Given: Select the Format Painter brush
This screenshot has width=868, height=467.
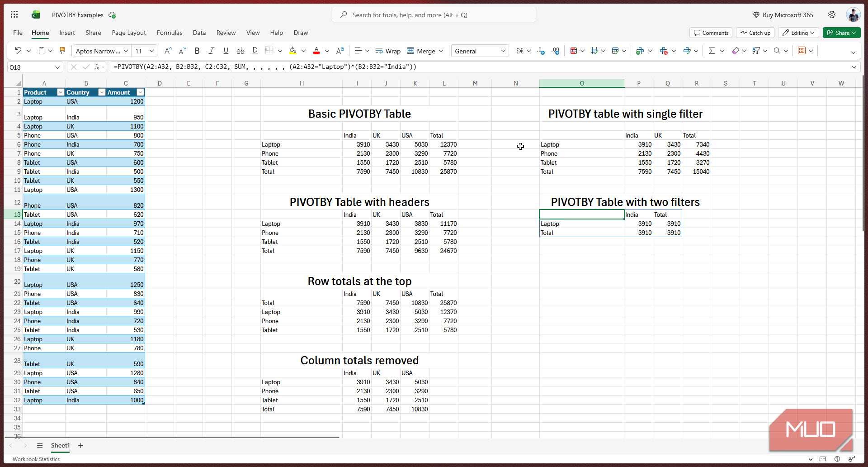Looking at the screenshot, I should (62, 51).
